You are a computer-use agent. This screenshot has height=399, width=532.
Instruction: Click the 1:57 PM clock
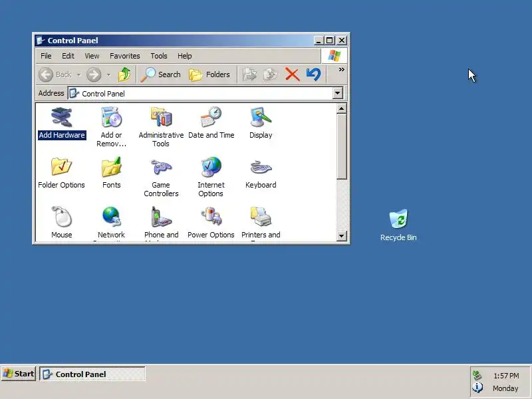click(506, 376)
